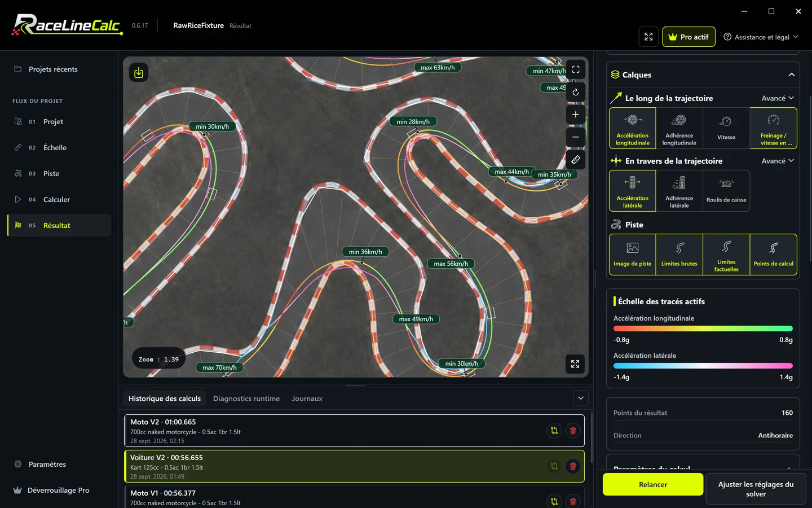Toggle the Roulis de caisse layer
The image size is (812, 508).
726,191
